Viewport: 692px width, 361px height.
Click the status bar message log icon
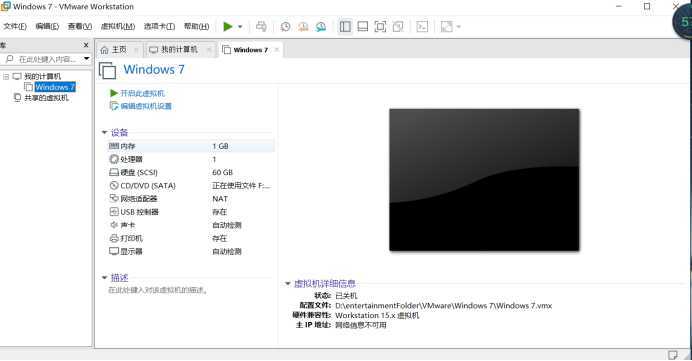pos(673,355)
